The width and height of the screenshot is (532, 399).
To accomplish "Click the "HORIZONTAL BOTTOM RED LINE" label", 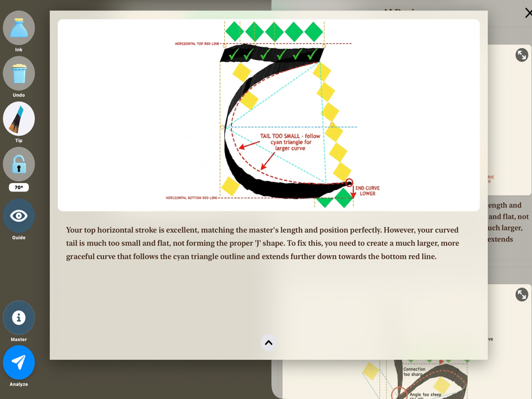I will click(191, 198).
